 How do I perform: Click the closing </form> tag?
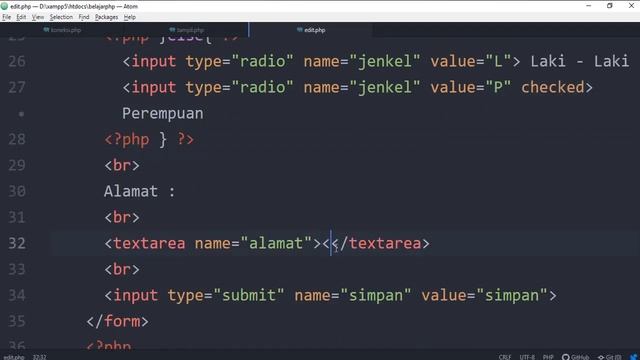(x=118, y=321)
